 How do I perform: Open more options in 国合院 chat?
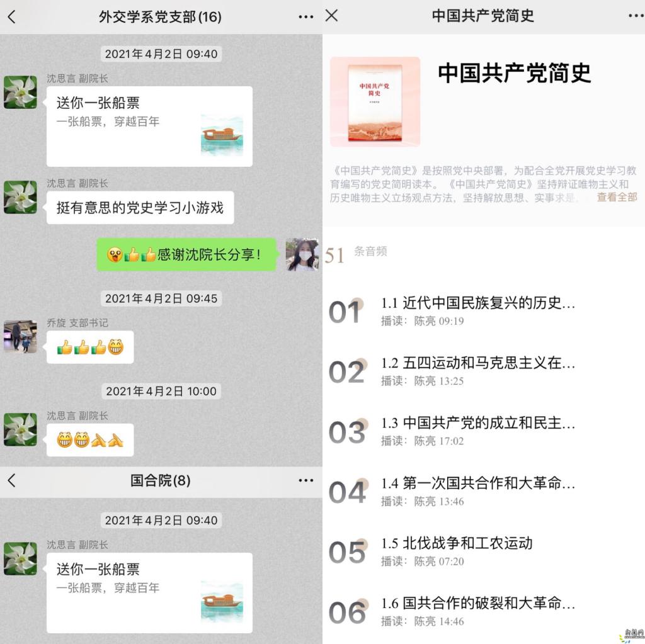coord(305,480)
